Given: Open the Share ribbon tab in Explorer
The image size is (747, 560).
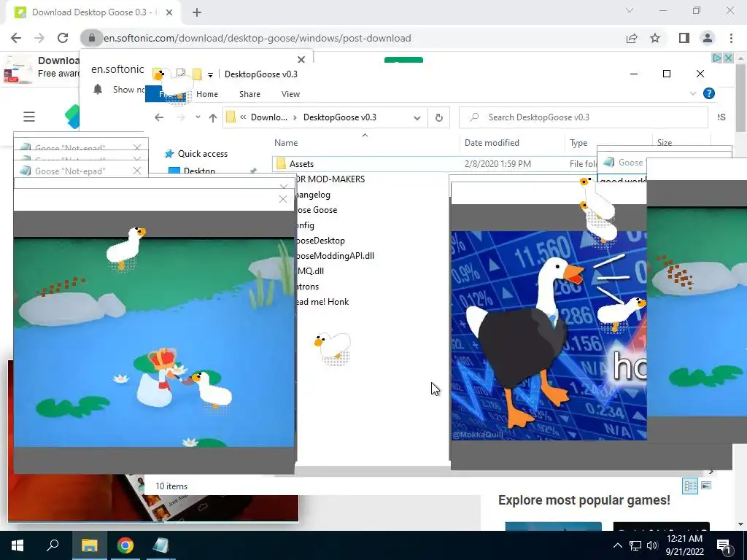Looking at the screenshot, I should click(x=249, y=94).
